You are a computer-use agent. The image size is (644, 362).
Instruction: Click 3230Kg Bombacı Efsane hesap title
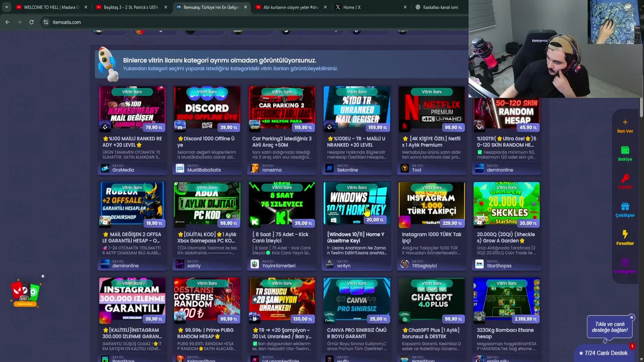[505, 333]
